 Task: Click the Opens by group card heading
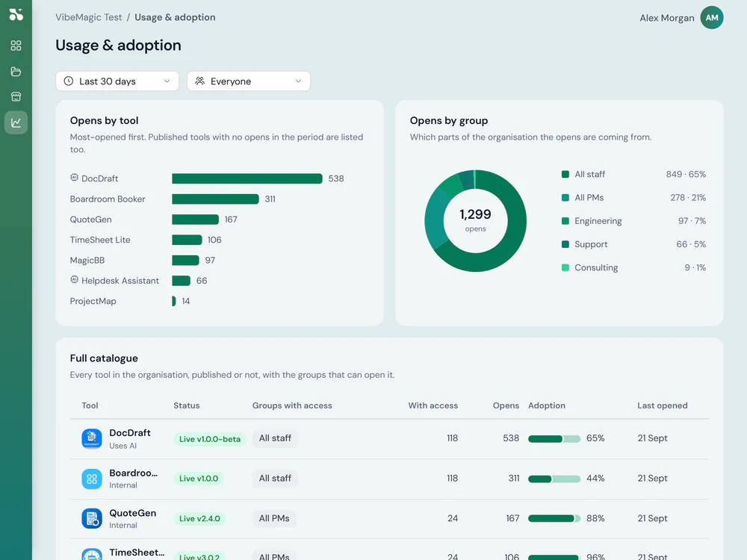pos(449,120)
